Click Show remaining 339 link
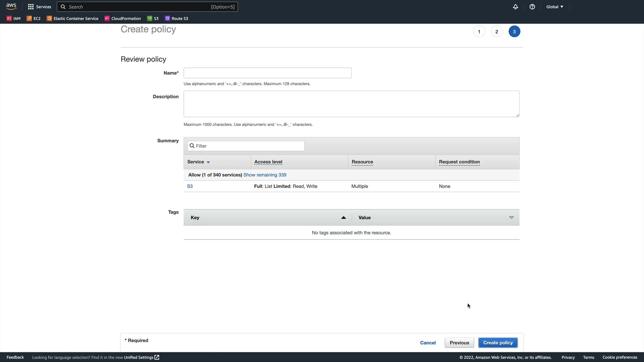 265,175
